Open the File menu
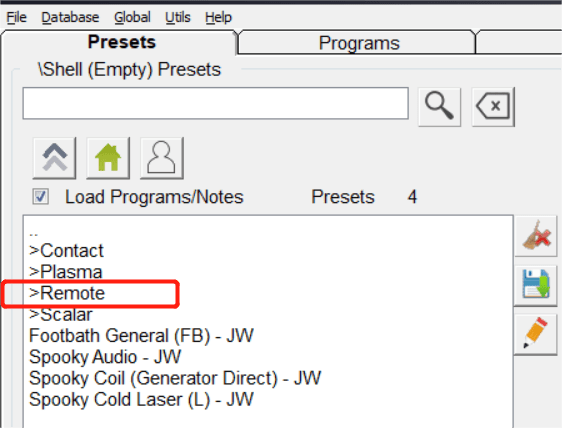 point(16,17)
